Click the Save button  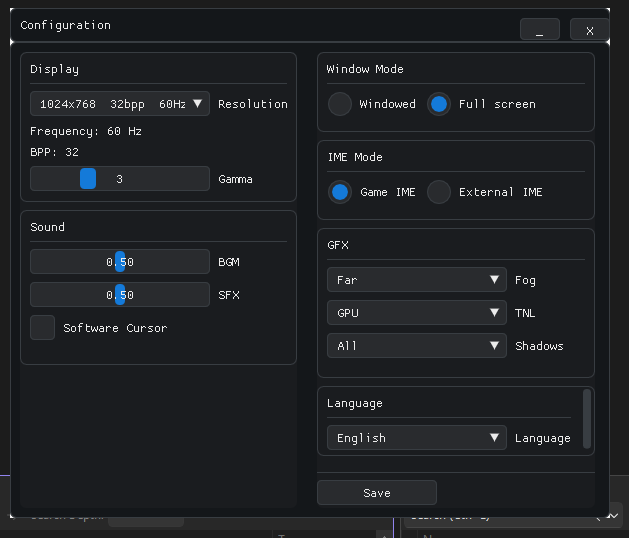tap(377, 493)
